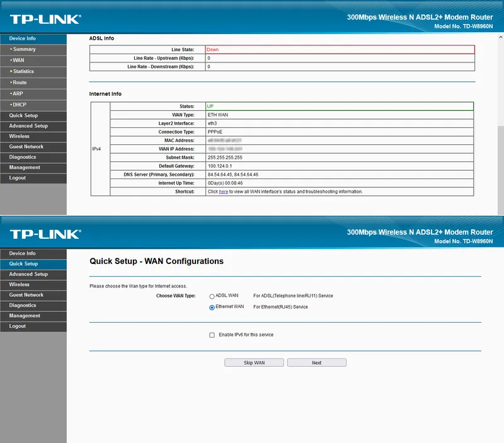
Task: Click the 'ETH WAN' WAN Type value
Action: [217, 115]
